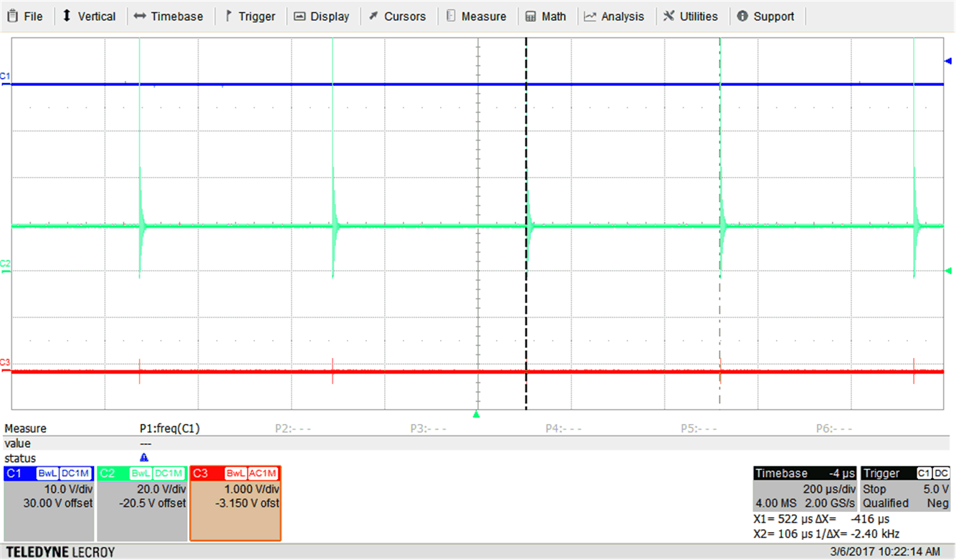Click the Support info icon
Viewport: 956px width, 560px height.
tap(742, 16)
